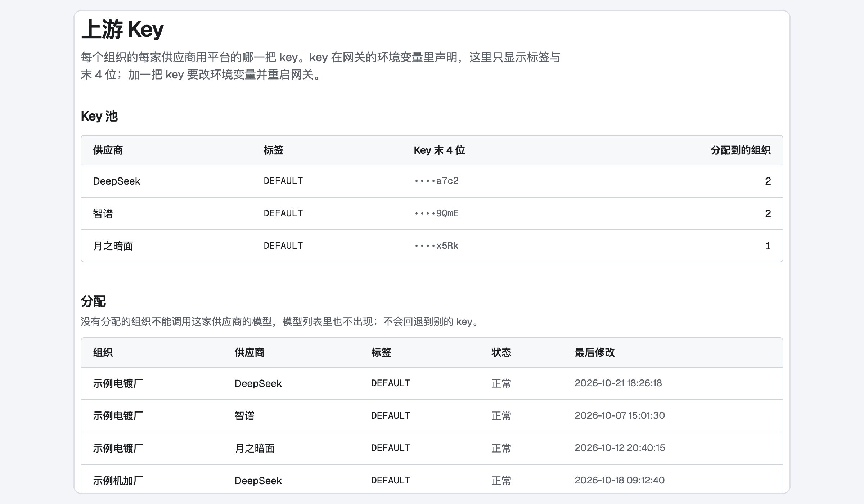Screen dimensions: 864x504
Task: Click DeepSeek provider in 2026-10-21 row
Action: coord(258,383)
